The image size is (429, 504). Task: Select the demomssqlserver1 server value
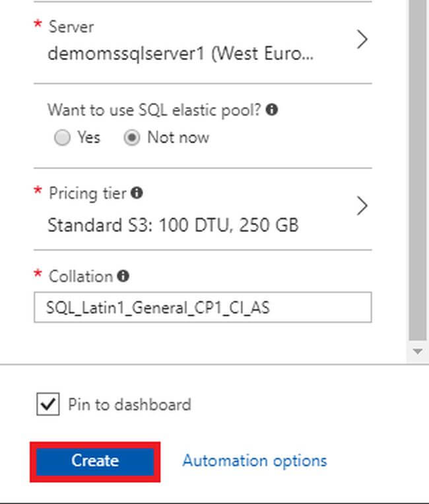[180, 54]
